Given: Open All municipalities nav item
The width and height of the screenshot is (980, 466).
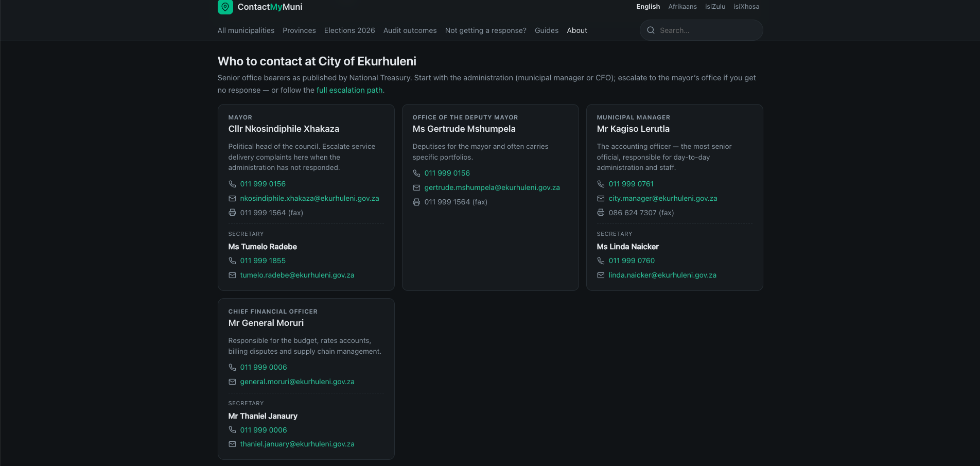Looking at the screenshot, I should pyautogui.click(x=246, y=30).
